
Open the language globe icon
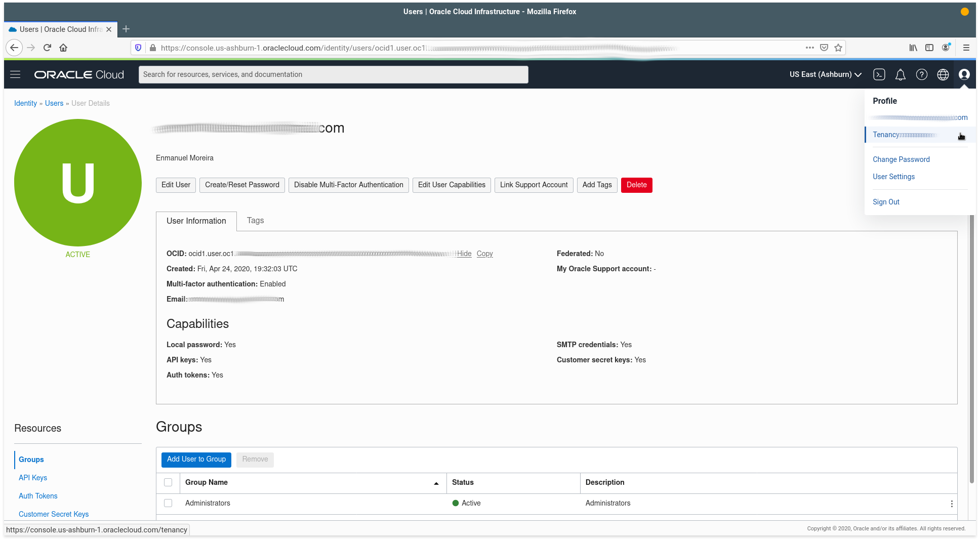click(x=943, y=74)
